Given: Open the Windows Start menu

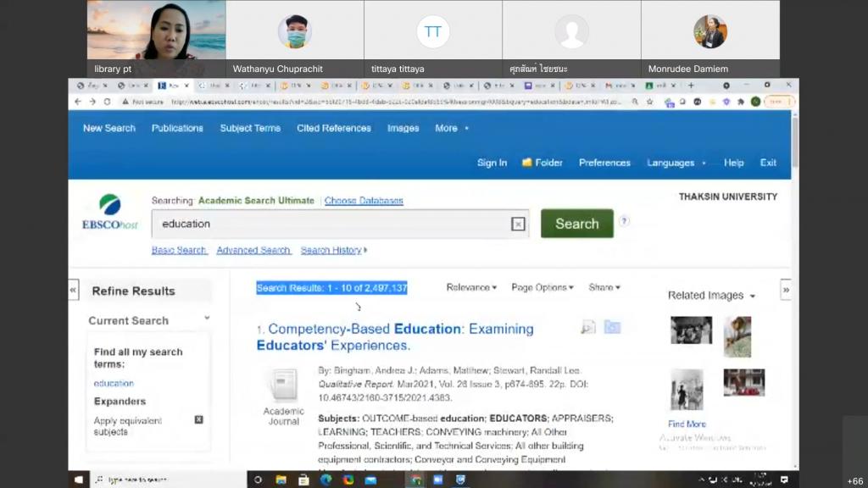Looking at the screenshot, I should coord(79,480).
